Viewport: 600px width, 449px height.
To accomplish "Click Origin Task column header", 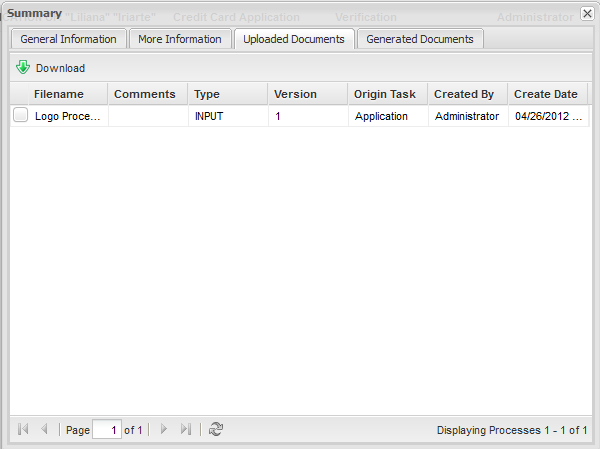I will click(384, 94).
